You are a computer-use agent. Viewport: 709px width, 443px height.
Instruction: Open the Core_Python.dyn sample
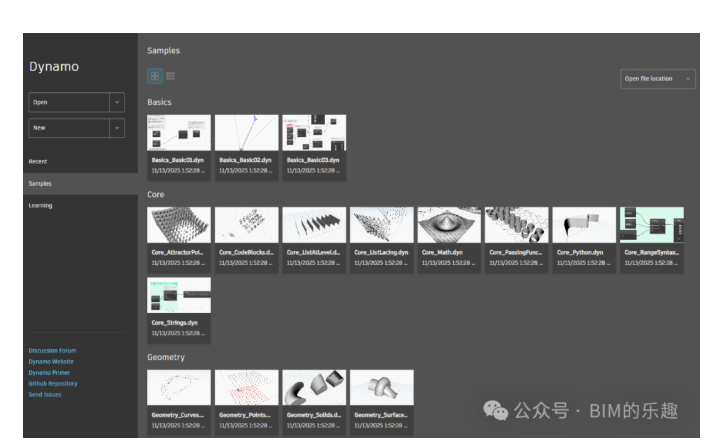584,226
